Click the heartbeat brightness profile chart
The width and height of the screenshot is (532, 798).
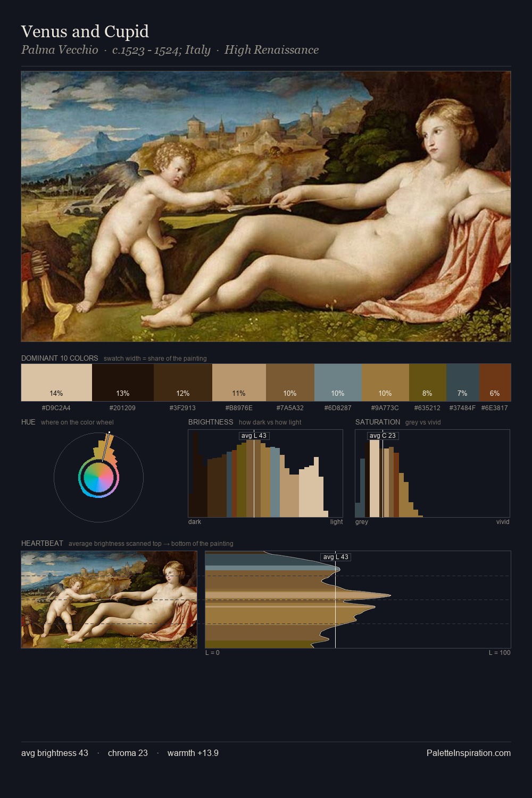358,600
